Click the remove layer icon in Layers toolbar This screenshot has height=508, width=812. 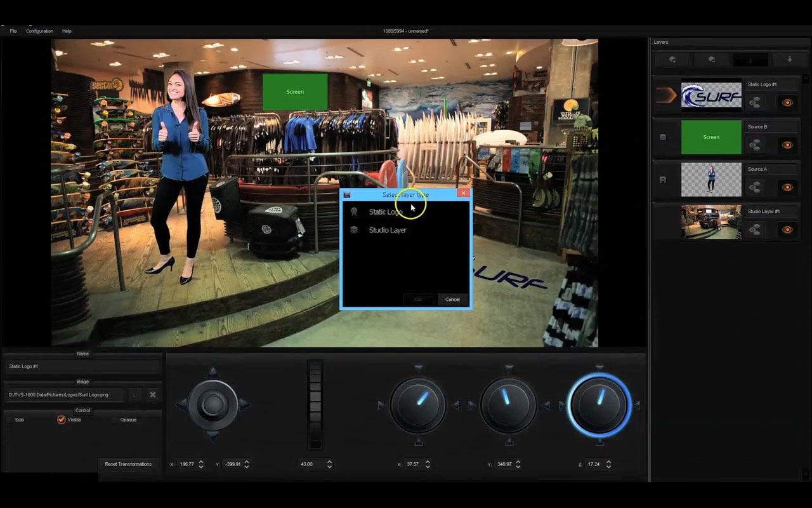click(x=711, y=59)
